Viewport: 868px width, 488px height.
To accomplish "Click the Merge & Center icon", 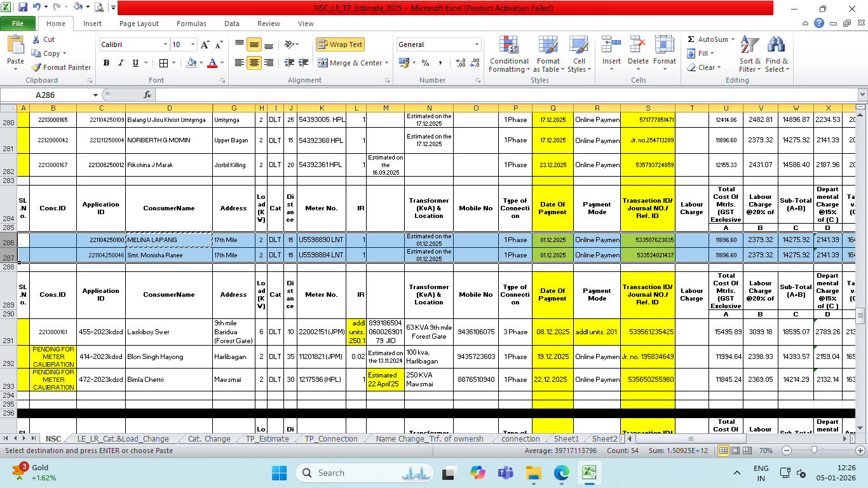I will point(323,63).
